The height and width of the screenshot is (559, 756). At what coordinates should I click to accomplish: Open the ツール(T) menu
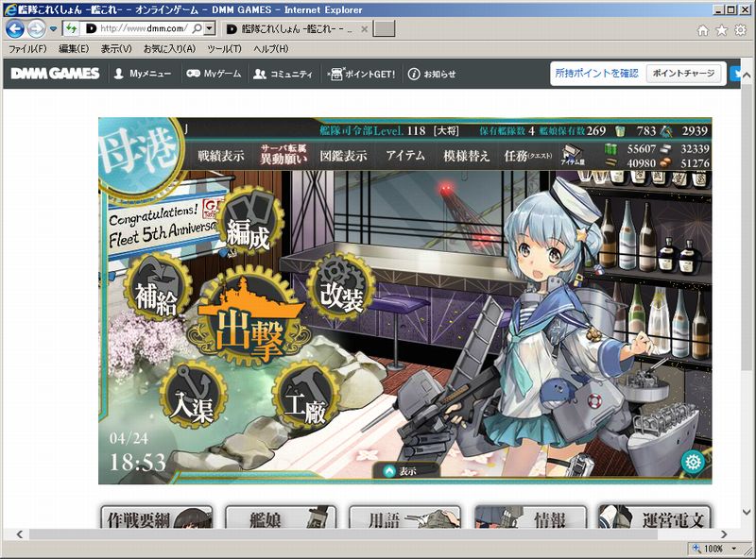224,49
